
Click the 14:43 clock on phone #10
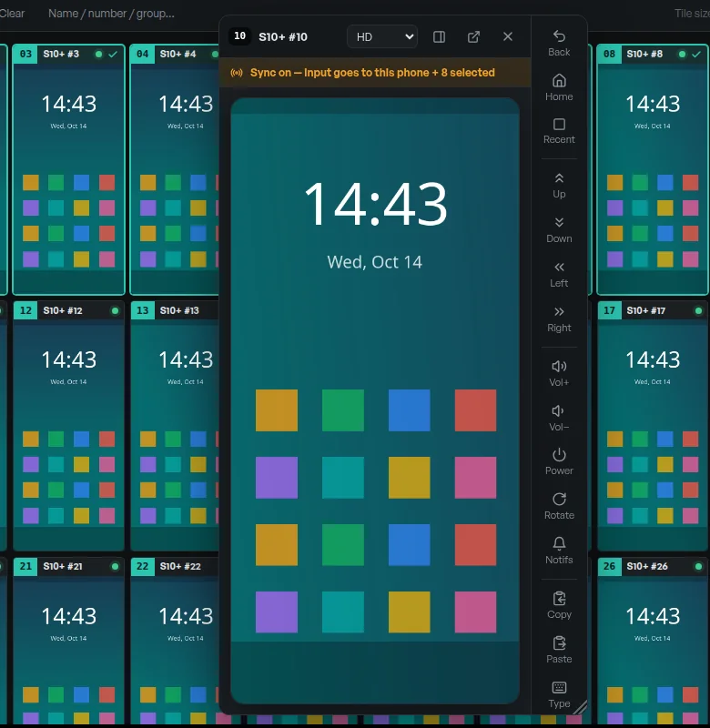(375, 204)
